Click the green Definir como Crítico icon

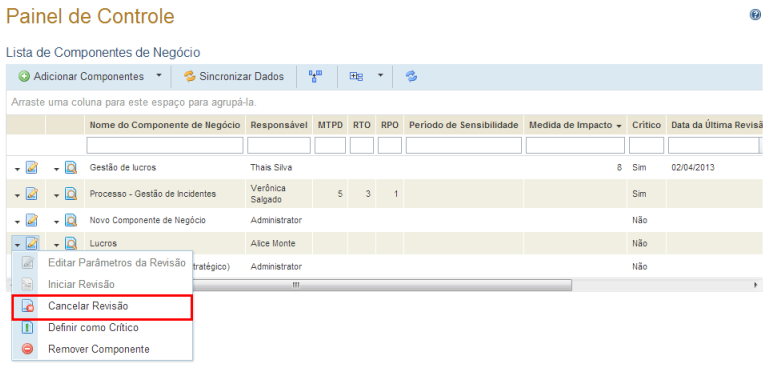[x=28, y=328]
